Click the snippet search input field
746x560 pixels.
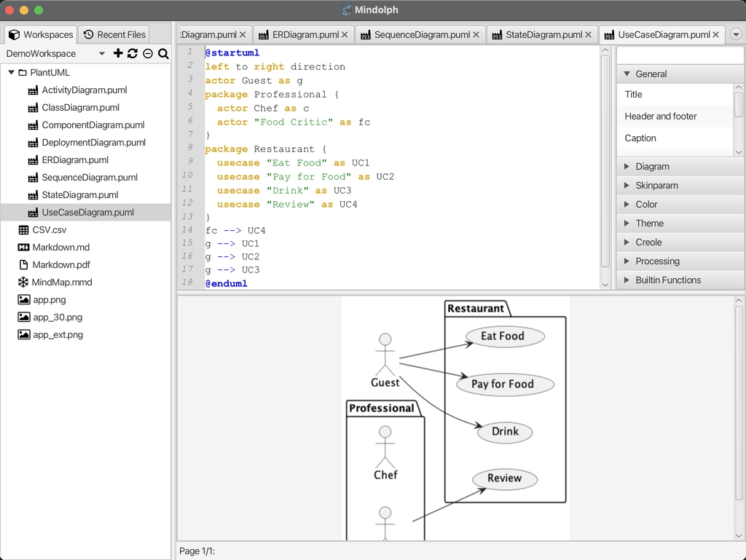click(x=680, y=55)
